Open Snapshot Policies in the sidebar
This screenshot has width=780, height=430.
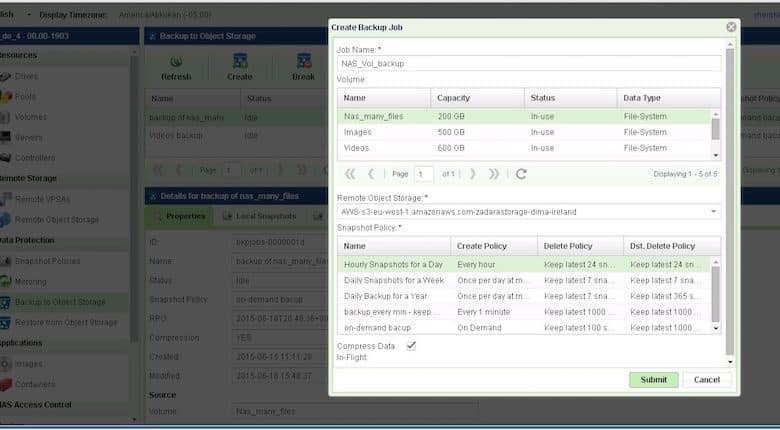[x=47, y=261]
